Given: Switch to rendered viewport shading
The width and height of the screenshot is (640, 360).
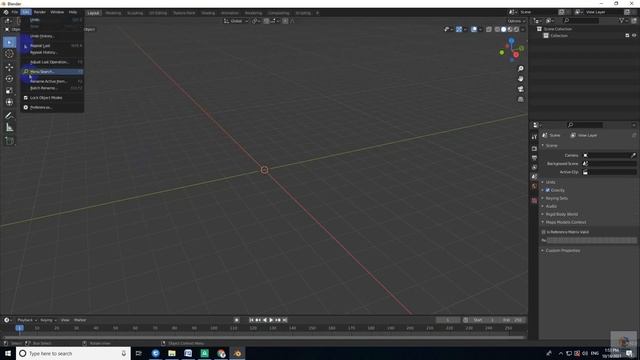Looking at the screenshot, I should [x=516, y=29].
